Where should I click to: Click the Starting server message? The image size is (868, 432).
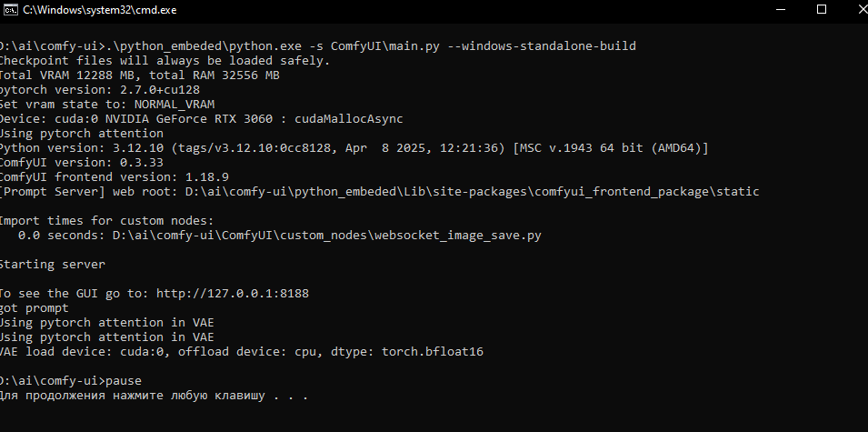(x=52, y=265)
